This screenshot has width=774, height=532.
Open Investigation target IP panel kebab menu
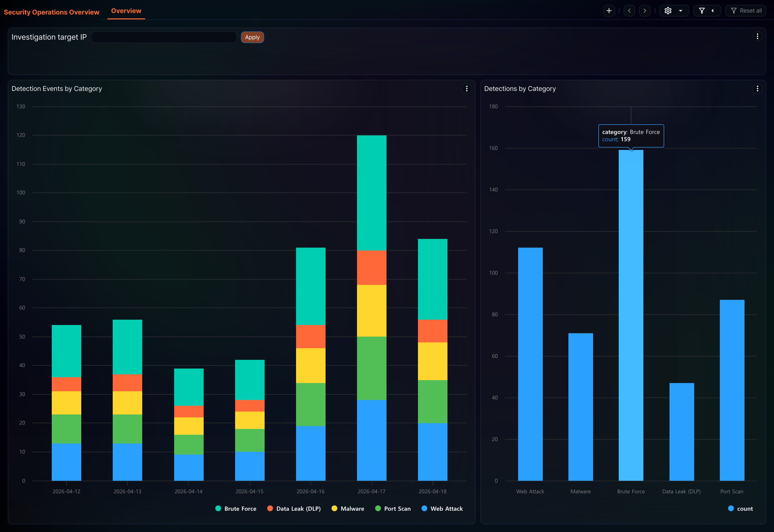pyautogui.click(x=757, y=36)
